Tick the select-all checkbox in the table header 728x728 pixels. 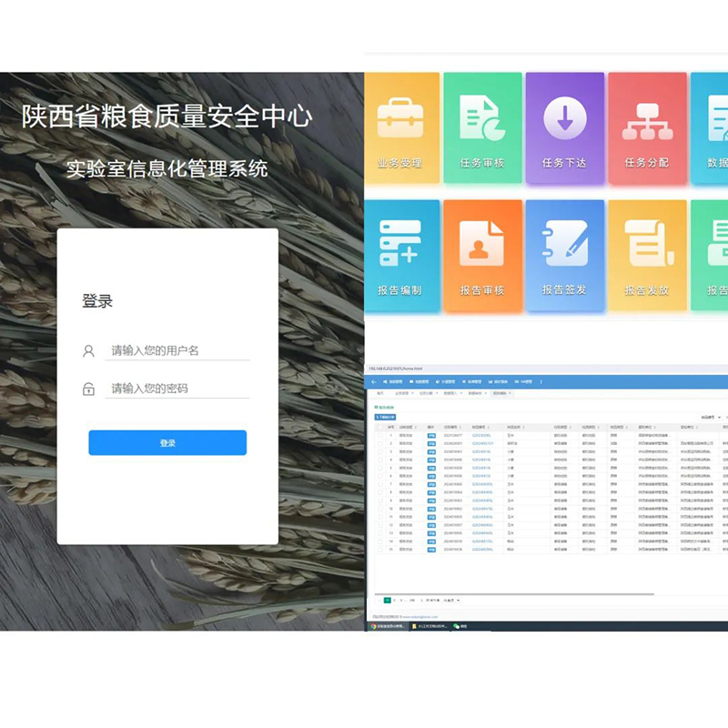(x=380, y=427)
